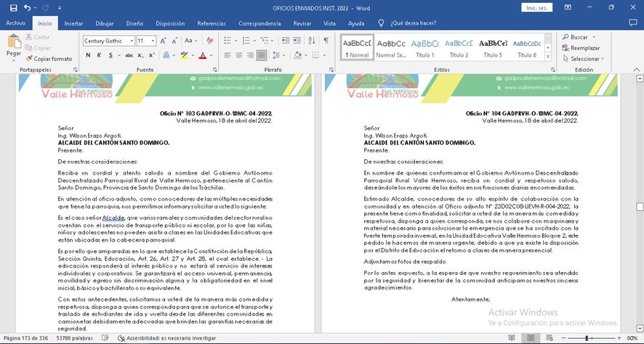The height and width of the screenshot is (344, 644).
Task: Sort paragraphs with the A-Z sort icon
Action: coord(311,41)
